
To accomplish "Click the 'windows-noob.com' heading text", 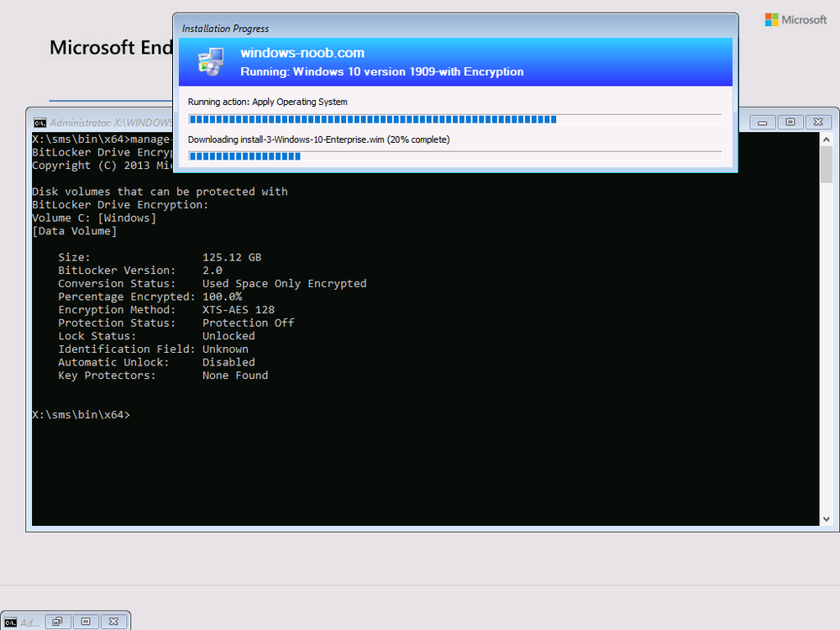I will (x=302, y=52).
